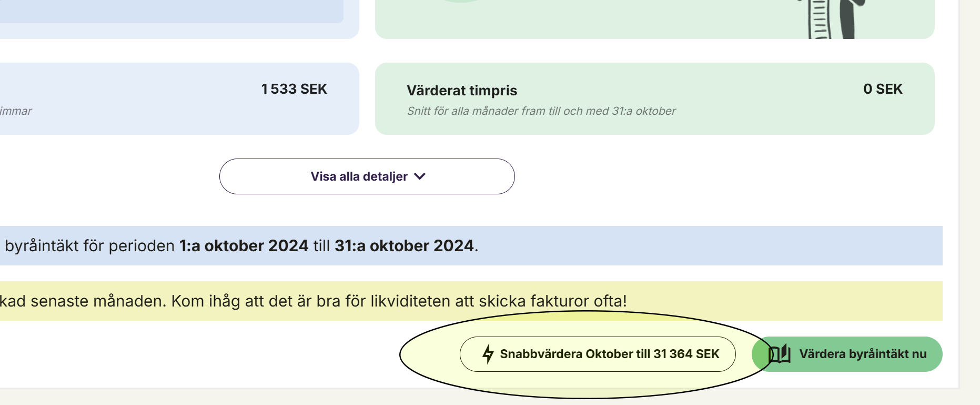Click the chevron arrow next to Visa alla detaljer
Viewport: 980px width, 405px height.
pos(419,176)
